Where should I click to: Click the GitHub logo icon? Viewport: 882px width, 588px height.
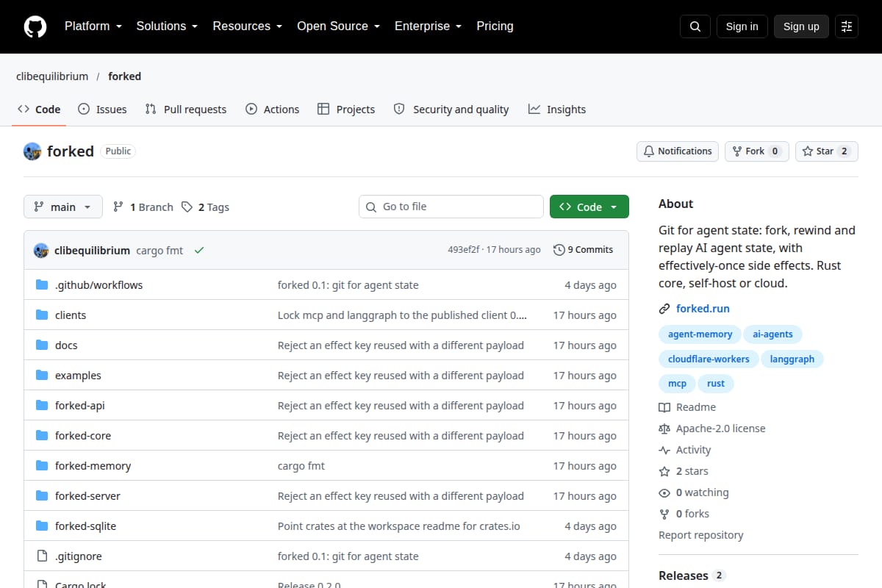(x=35, y=26)
